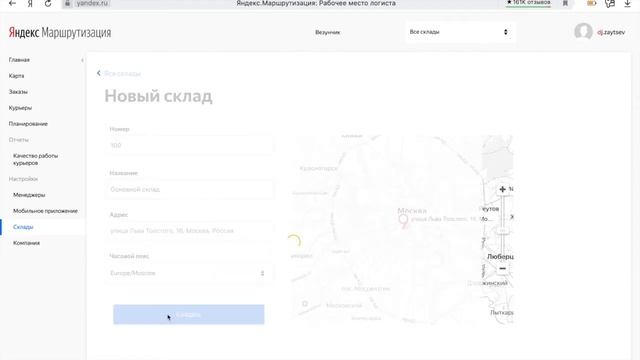Open Менеджеры settings item
Screen dimensions: 640x360
(x=29, y=195)
